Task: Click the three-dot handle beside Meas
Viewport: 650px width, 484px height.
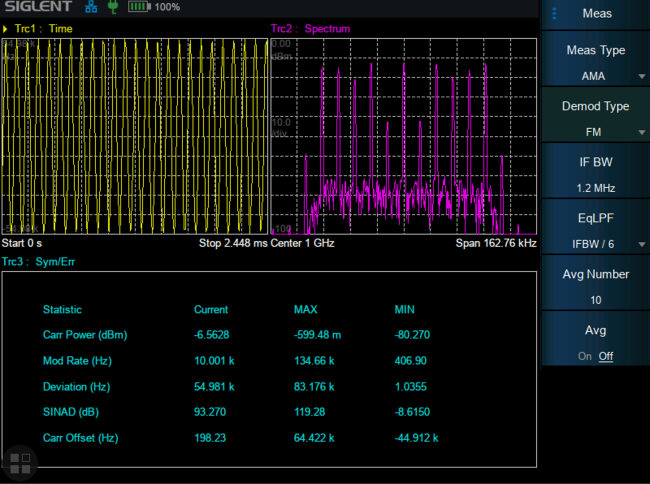Action: (x=552, y=13)
